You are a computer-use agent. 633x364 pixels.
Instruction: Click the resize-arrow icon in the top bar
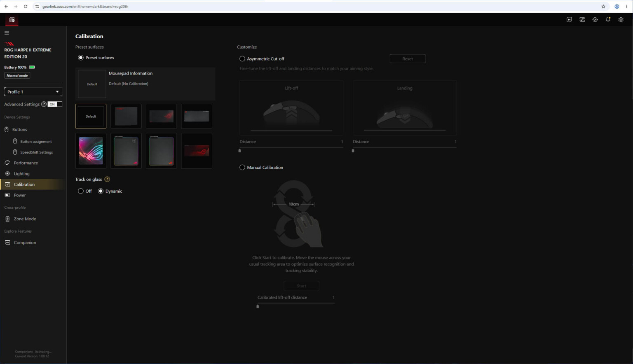(582, 20)
